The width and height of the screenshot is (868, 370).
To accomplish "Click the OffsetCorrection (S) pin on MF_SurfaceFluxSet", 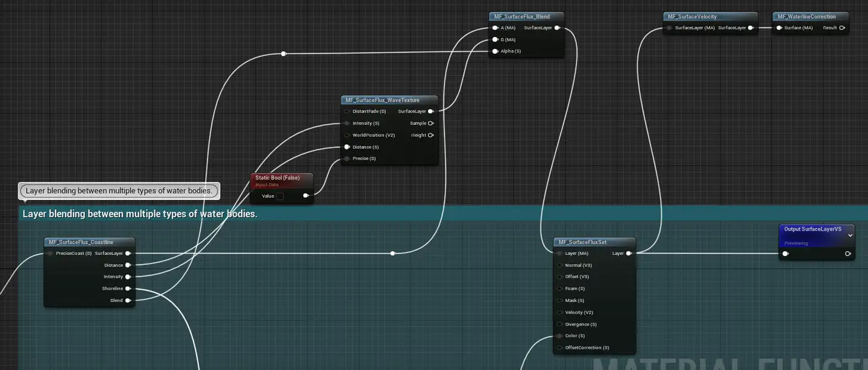I will pyautogui.click(x=559, y=348).
